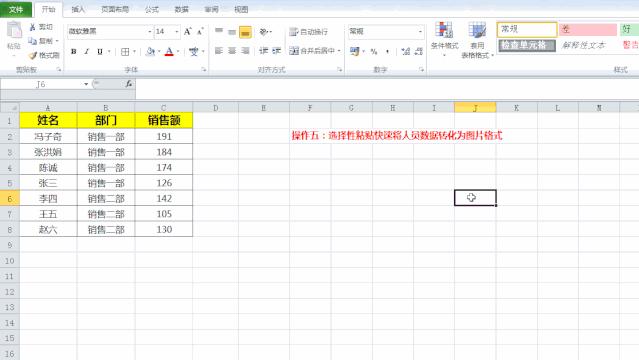
Task: Open the Alignment (对齐方式) dialog launcher
Action: pos(339,70)
